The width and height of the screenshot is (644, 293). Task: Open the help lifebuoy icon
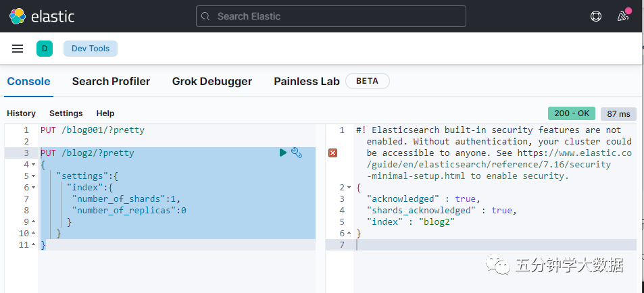595,16
